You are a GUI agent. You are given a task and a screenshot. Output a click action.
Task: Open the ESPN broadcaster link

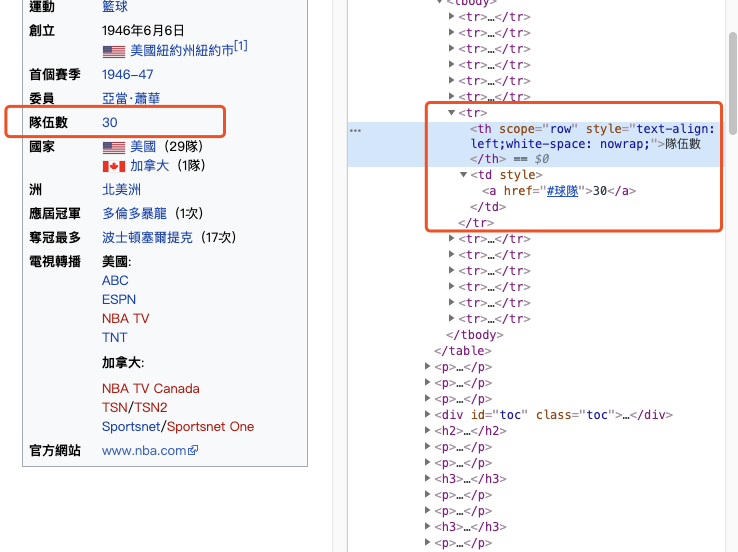pos(119,300)
